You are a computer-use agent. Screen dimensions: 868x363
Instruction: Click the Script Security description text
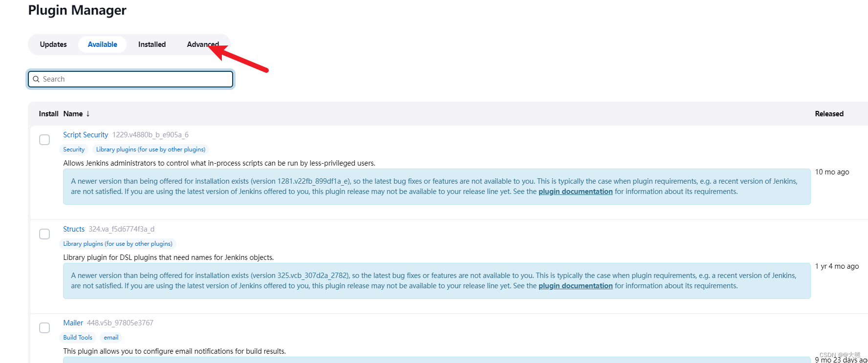(x=219, y=163)
